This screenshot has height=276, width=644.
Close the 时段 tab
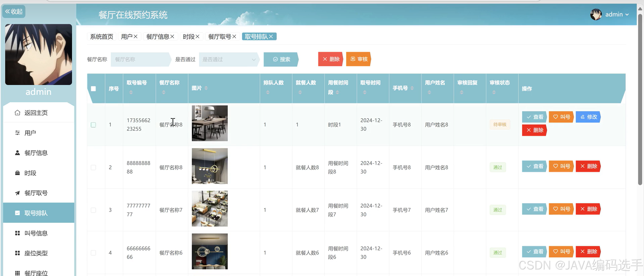197,37
